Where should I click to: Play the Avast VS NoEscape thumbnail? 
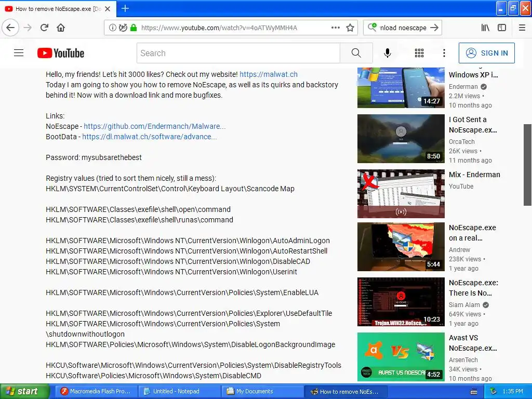tap(401, 357)
